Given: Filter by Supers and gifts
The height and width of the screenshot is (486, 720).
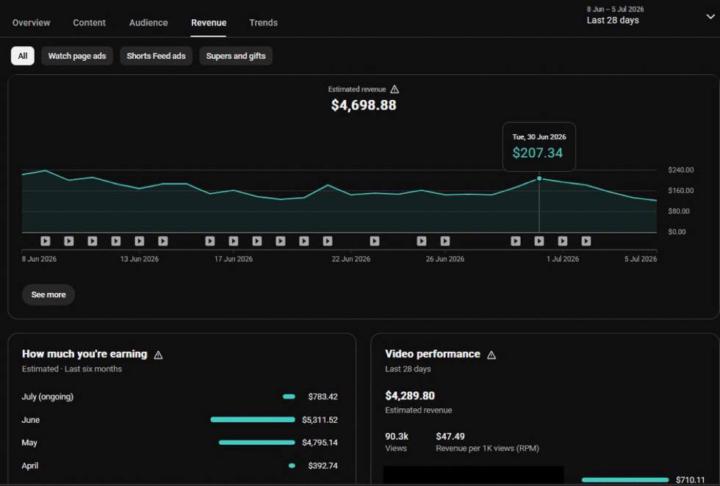Looking at the screenshot, I should tap(236, 56).
